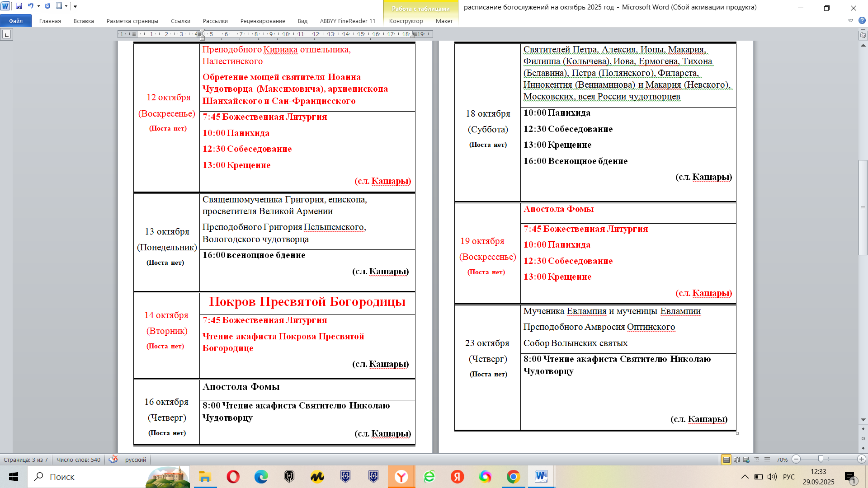This screenshot has height=488, width=868.
Task: Click the Undo arrow icon
Action: click(30, 6)
